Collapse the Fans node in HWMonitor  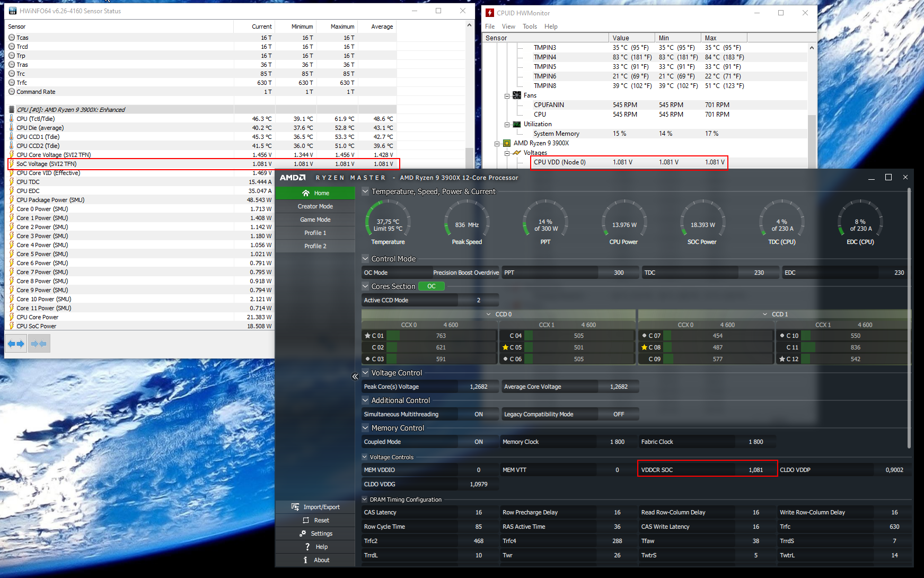[507, 96]
